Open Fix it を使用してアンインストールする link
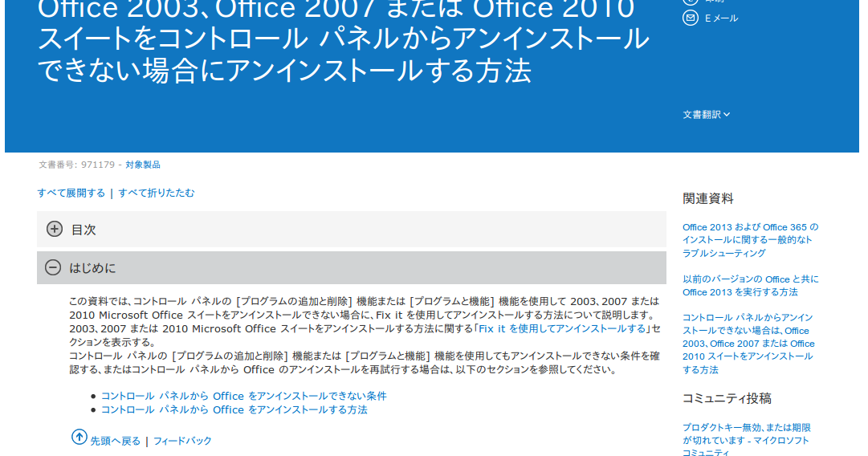Image resolution: width=868 pixels, height=456 pixels. click(x=562, y=328)
